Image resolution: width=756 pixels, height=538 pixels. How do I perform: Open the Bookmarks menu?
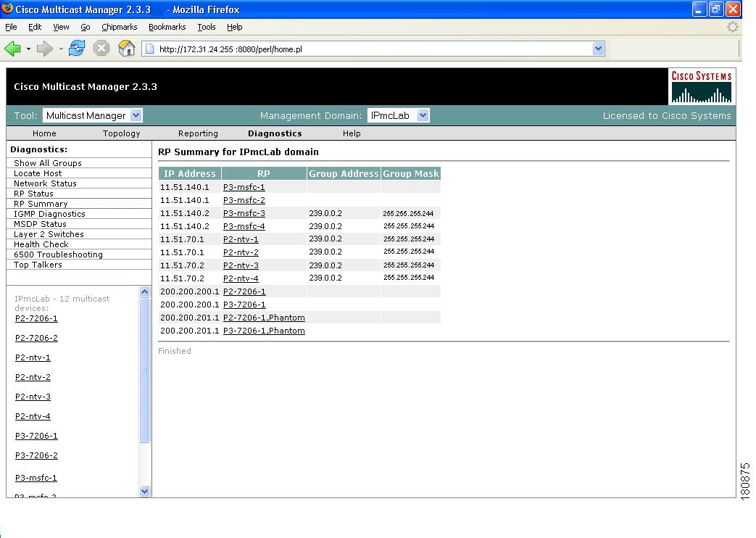[x=167, y=27]
